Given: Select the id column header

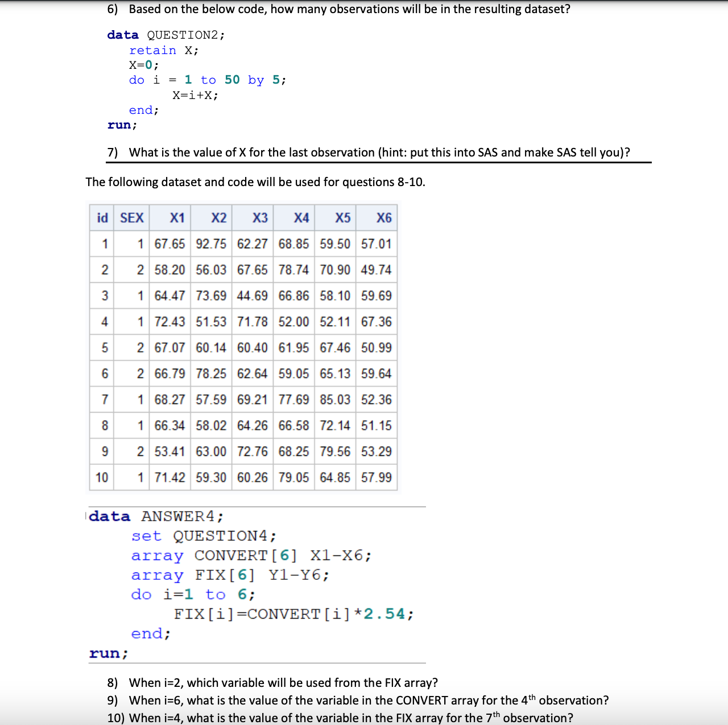Looking at the screenshot, I should (102, 218).
